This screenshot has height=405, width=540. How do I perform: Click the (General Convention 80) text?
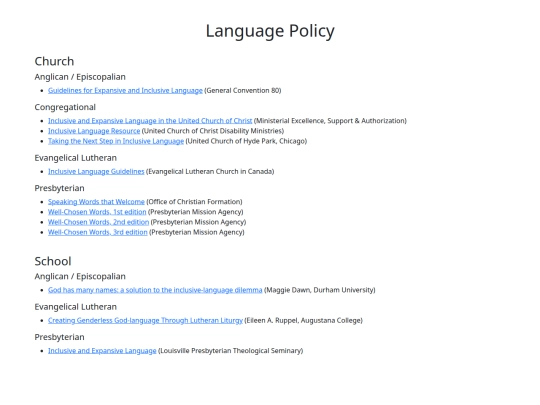[x=243, y=91]
